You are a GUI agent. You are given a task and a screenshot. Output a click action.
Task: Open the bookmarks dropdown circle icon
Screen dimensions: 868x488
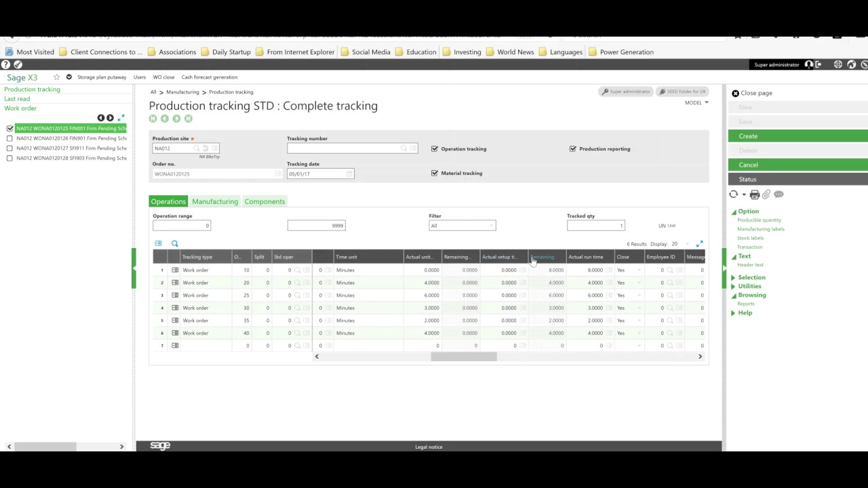click(68, 77)
